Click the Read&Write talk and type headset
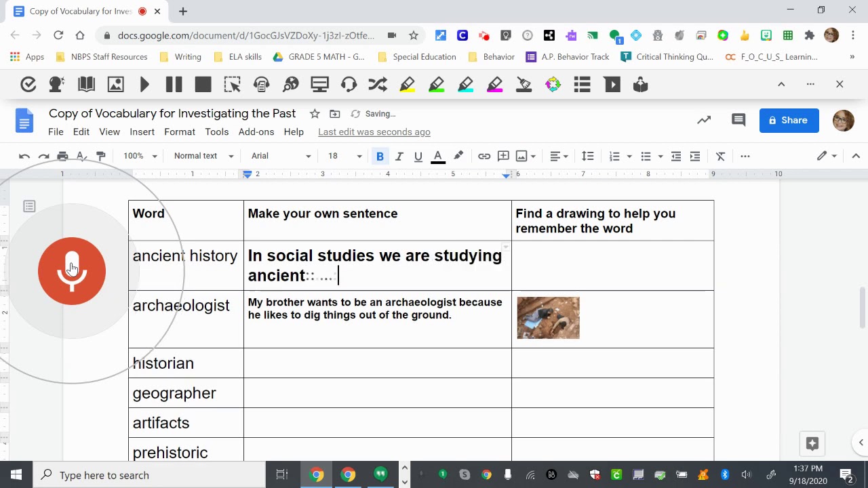Image resolution: width=868 pixels, height=488 pixels. click(x=349, y=85)
